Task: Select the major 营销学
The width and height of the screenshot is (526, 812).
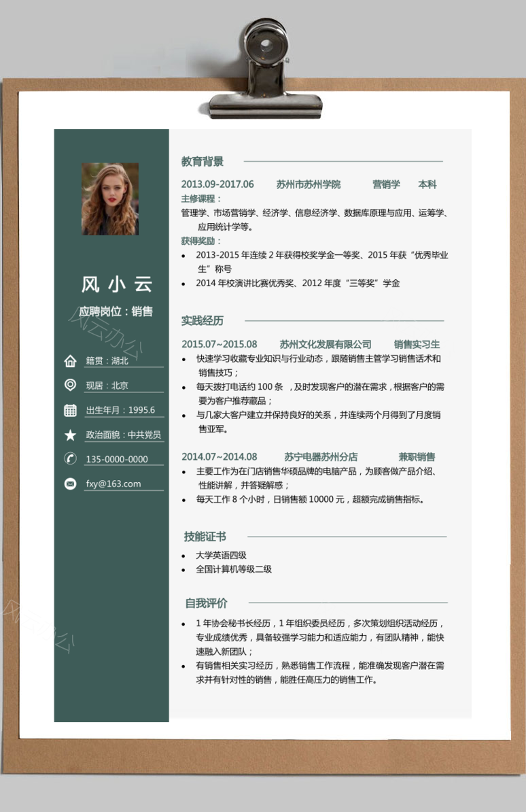Action: pos(386,184)
